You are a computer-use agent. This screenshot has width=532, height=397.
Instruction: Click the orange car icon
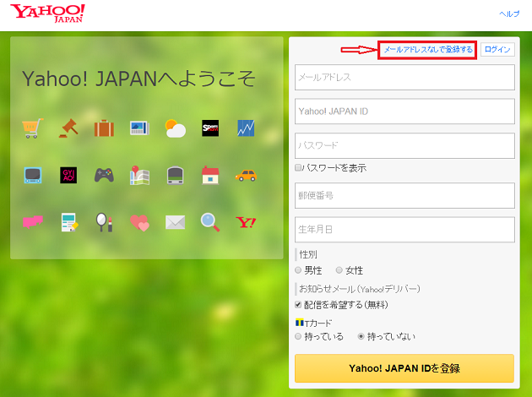[246, 176]
